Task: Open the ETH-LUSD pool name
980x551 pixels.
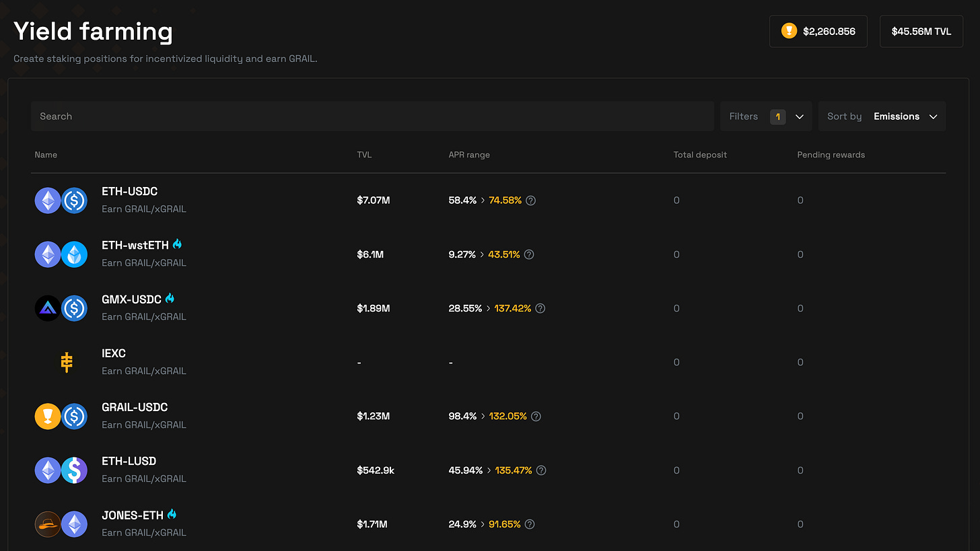Action: 129,461
